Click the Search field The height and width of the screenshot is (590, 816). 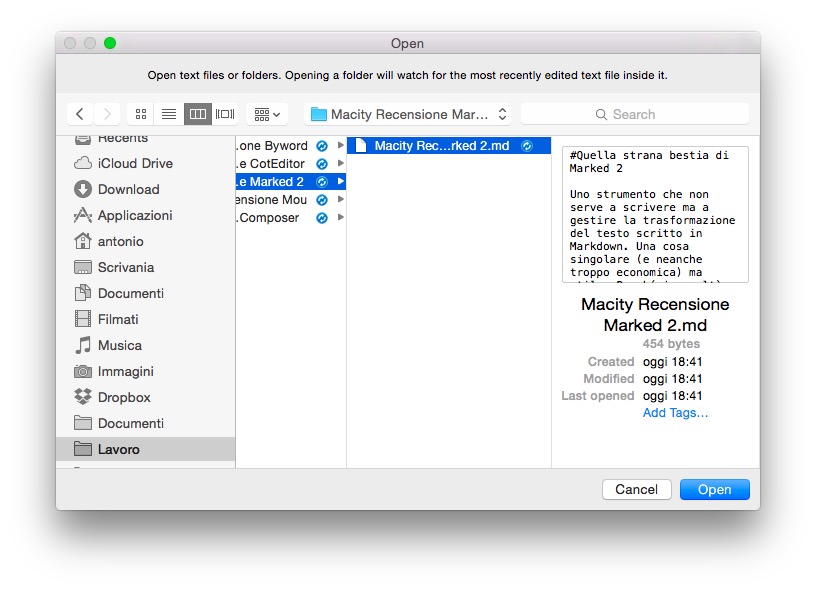coord(634,114)
